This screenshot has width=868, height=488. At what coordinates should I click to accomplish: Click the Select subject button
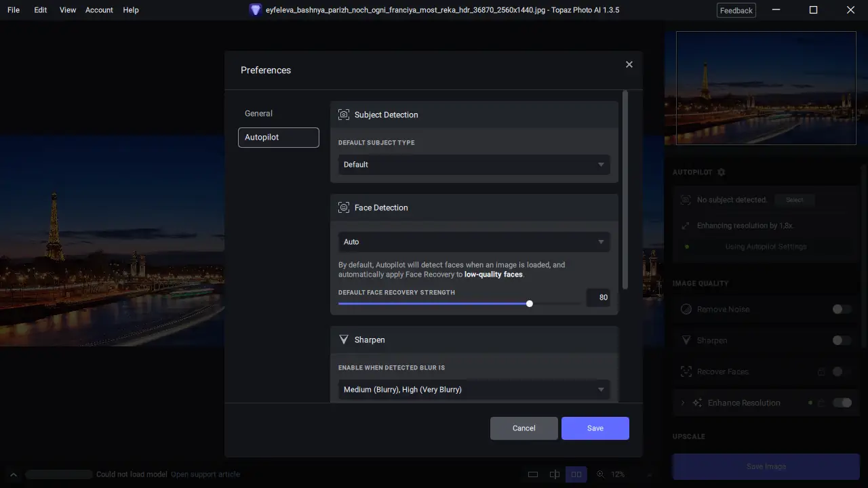pyautogui.click(x=795, y=200)
